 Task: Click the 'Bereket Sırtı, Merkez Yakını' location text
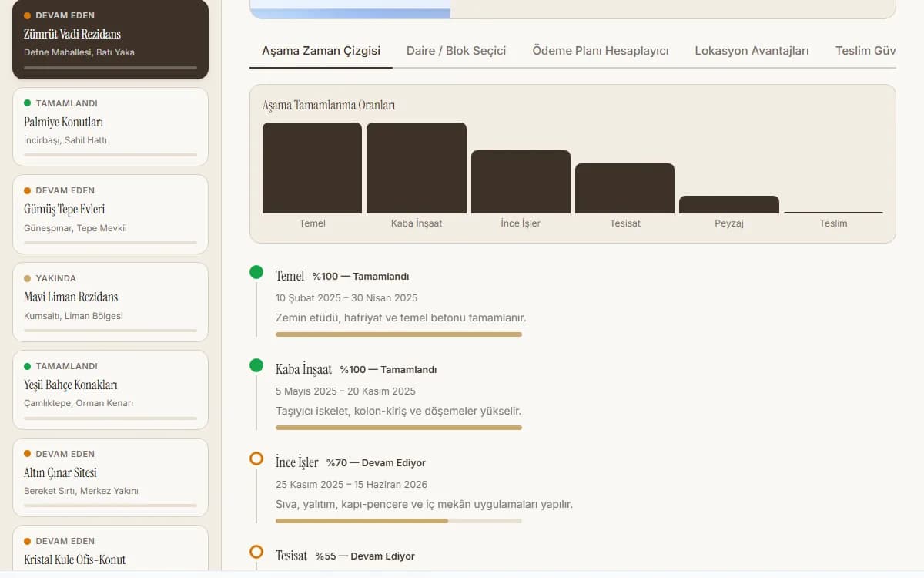tap(81, 491)
